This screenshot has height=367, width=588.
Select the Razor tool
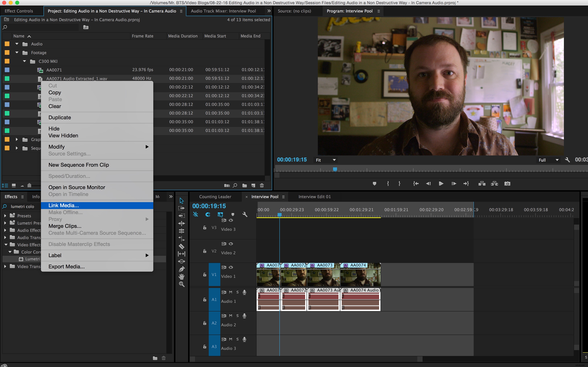pyautogui.click(x=182, y=246)
